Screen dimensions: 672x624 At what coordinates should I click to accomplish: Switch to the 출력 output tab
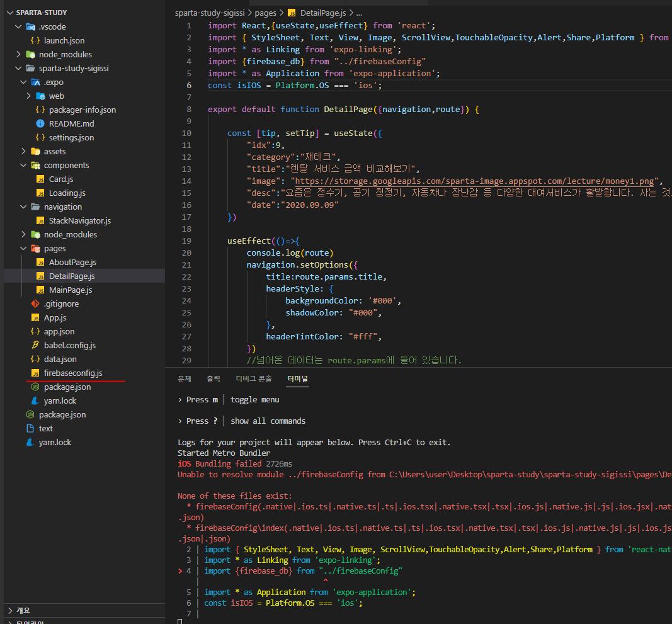coord(214,379)
